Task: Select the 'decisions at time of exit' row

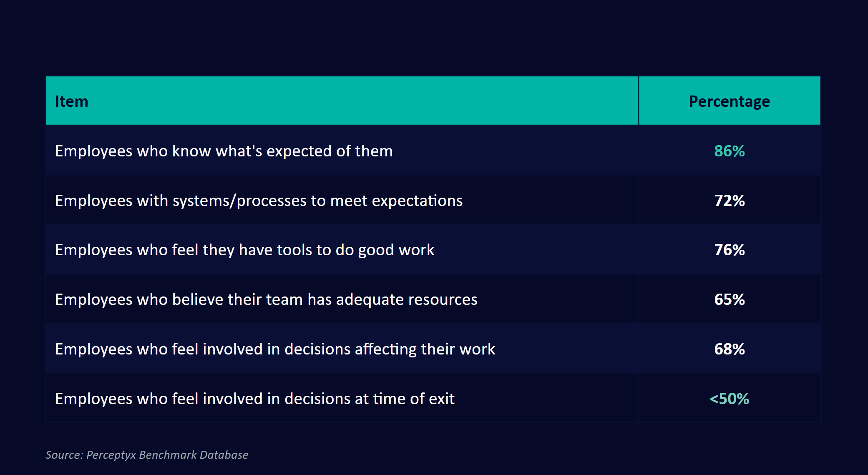Action: [254, 399]
